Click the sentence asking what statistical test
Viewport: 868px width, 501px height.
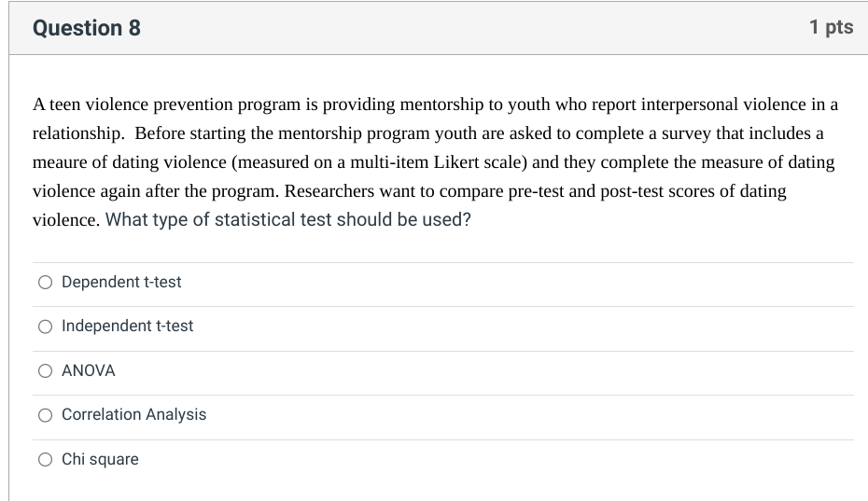(288, 221)
